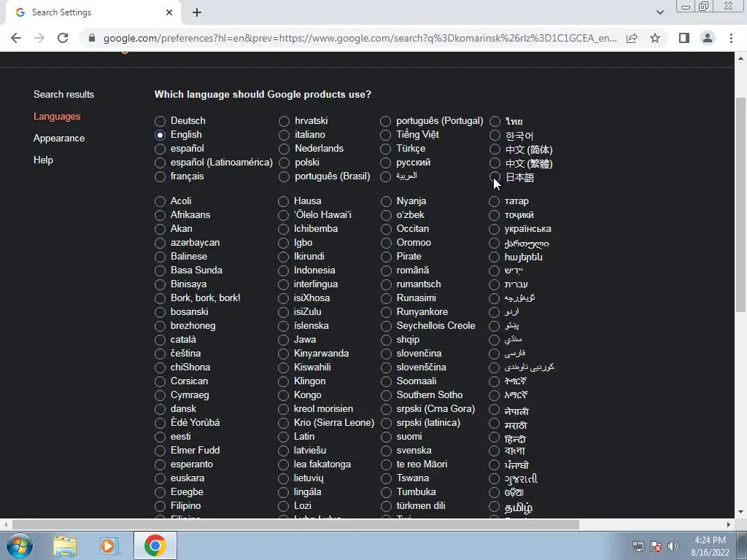The image size is (747, 560).
Task: Click the horizontal scrollbar thumb
Action: coord(295,525)
